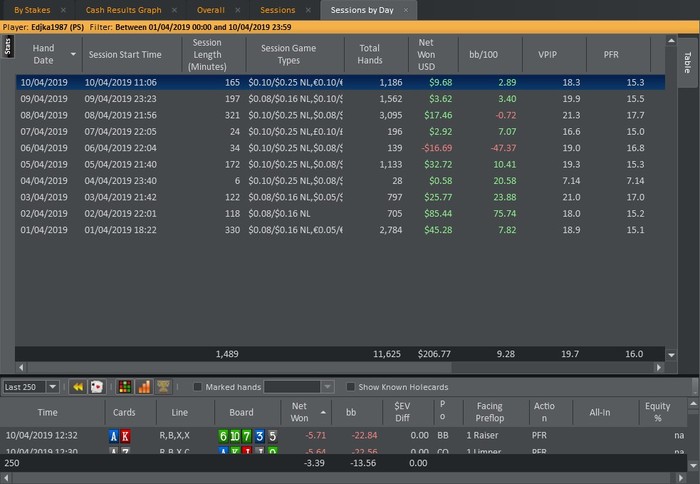The image size is (700, 484).
Task: Click the -$16.69 net won cell
Action: (437, 148)
